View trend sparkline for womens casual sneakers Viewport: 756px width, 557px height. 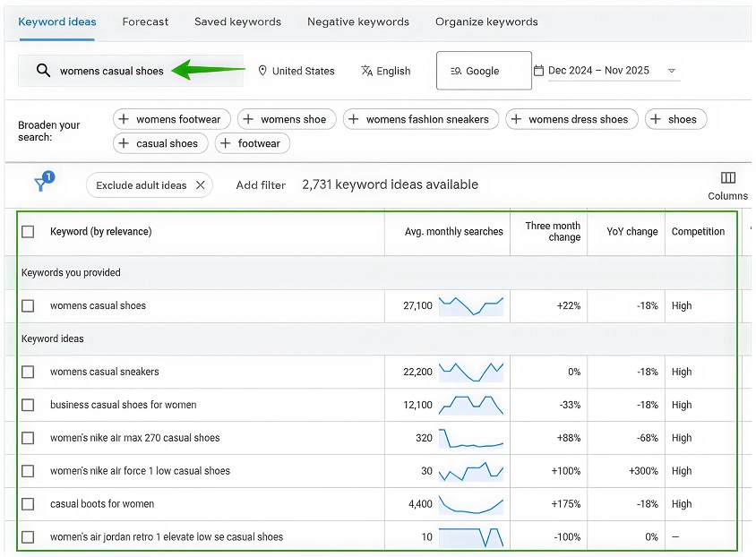pos(471,372)
